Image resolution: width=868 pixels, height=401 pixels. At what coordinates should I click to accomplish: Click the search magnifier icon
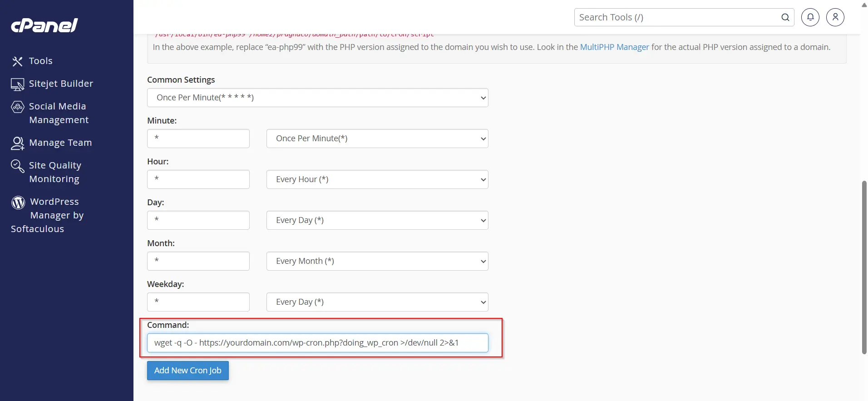pyautogui.click(x=785, y=17)
